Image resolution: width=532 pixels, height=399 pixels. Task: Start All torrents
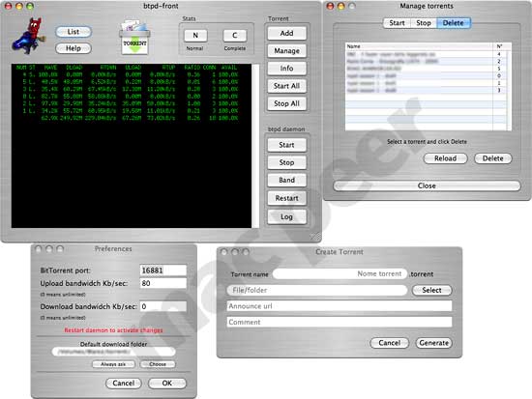[x=286, y=86]
